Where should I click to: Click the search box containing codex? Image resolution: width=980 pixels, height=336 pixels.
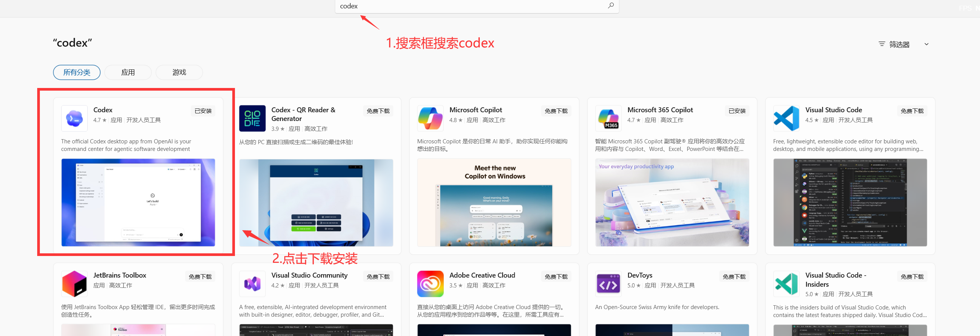[477, 6]
